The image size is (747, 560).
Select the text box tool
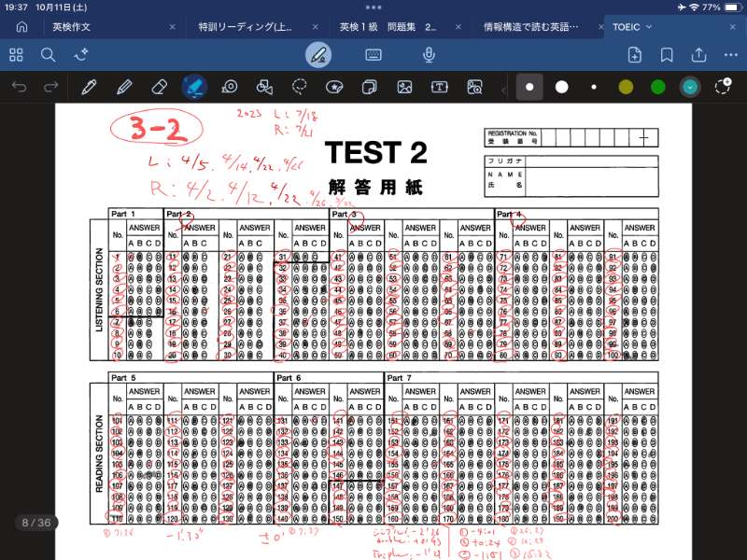(439, 87)
